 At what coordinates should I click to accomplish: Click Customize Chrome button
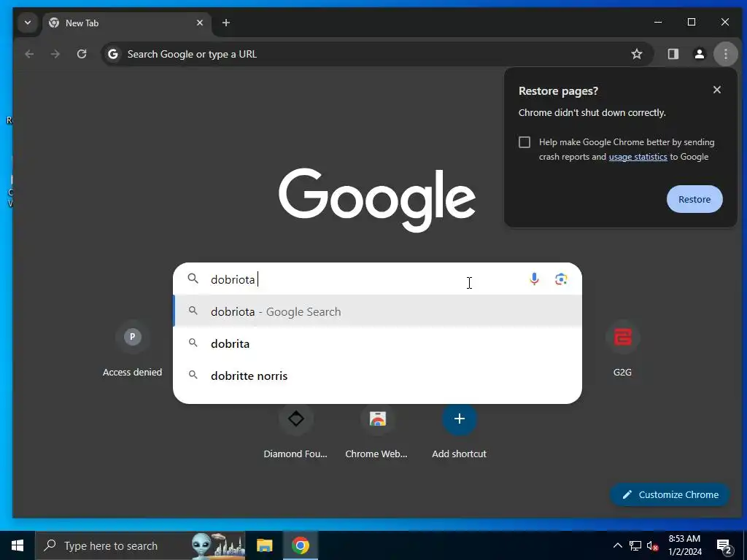tap(670, 495)
